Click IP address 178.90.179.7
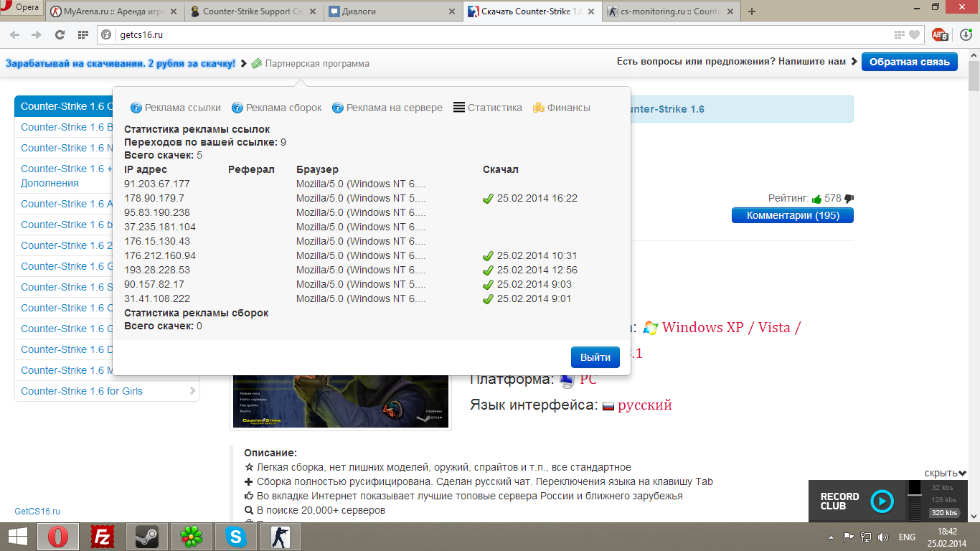Screen dimensions: 980x551 154,198
